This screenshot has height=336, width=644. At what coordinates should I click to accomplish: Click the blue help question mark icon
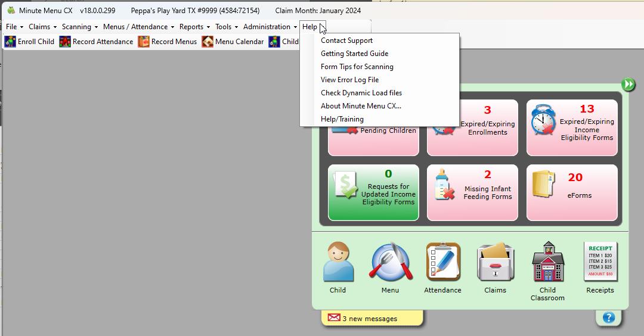(609, 317)
